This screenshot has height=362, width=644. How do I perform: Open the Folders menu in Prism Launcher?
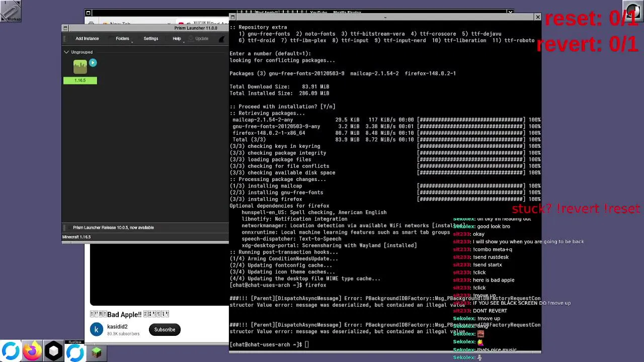(x=122, y=38)
